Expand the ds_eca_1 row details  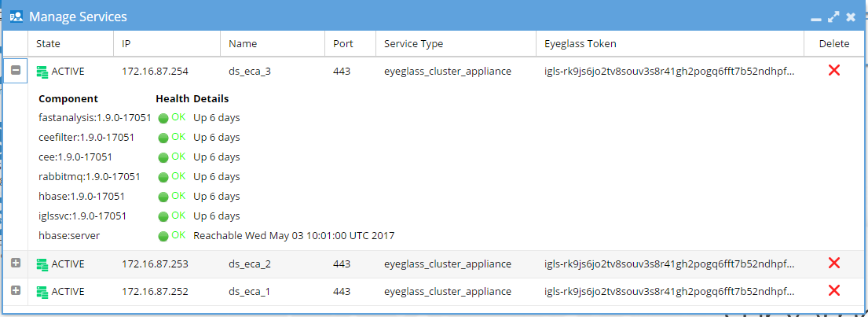(x=16, y=289)
